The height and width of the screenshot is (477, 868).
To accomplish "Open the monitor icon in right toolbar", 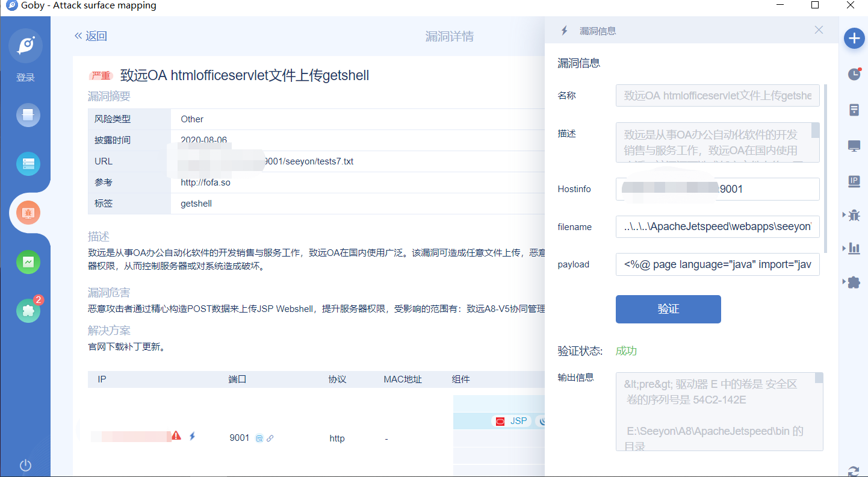I will pos(854,146).
